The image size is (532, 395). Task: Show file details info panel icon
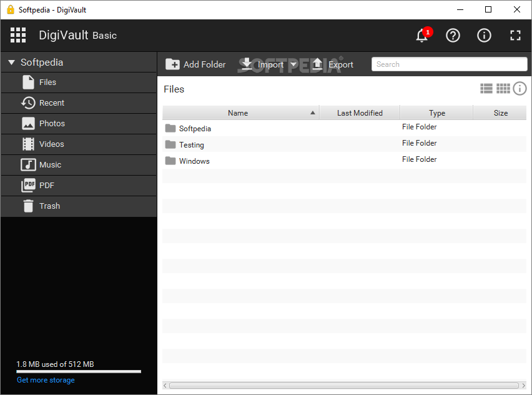pyautogui.click(x=520, y=89)
